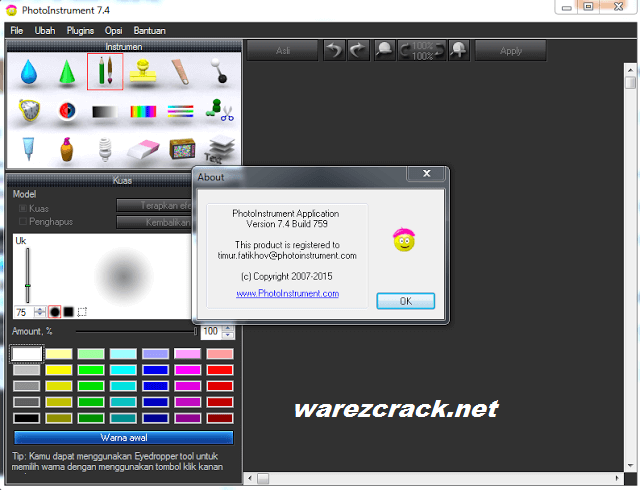Pick the dark navy blue swatch

[x=156, y=418]
